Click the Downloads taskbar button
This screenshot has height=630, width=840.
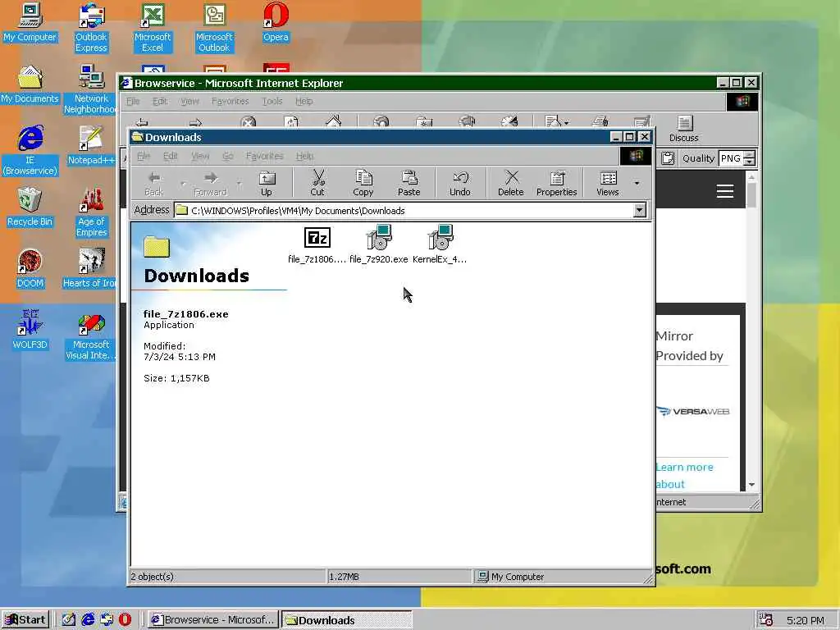[347, 620]
